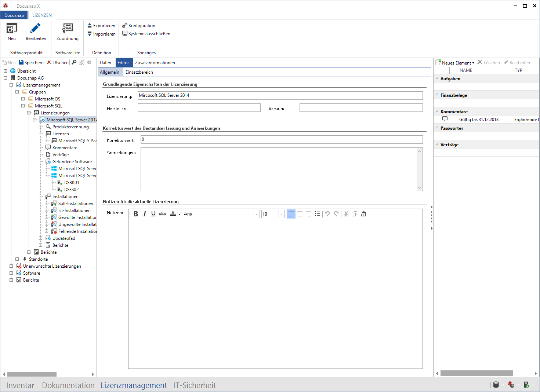Screen dimensions: 540x392
Task: Open the font size 10 dropdown
Action: (x=282, y=214)
